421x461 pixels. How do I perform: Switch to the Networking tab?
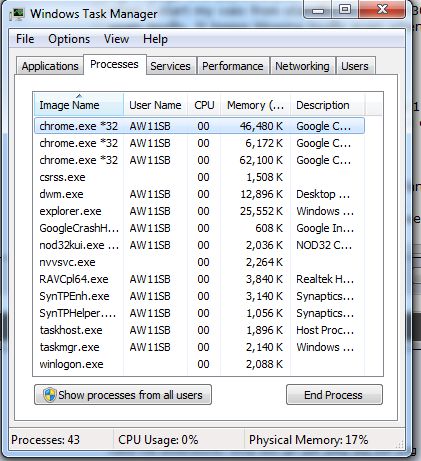pyautogui.click(x=302, y=66)
